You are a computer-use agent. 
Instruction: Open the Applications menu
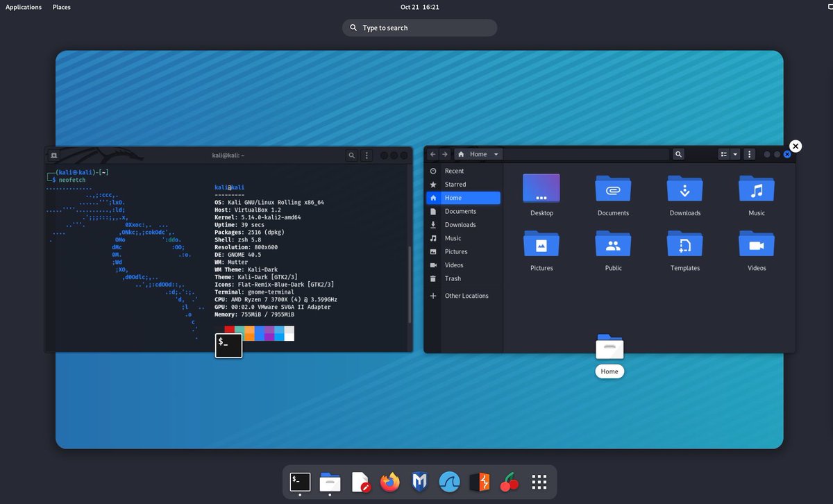(x=24, y=7)
